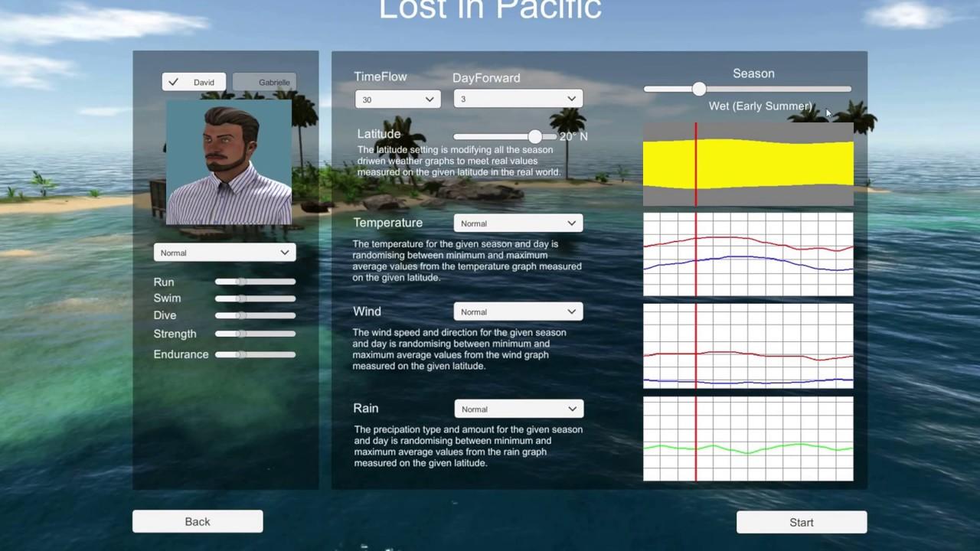Select the David character toggle

(194, 83)
